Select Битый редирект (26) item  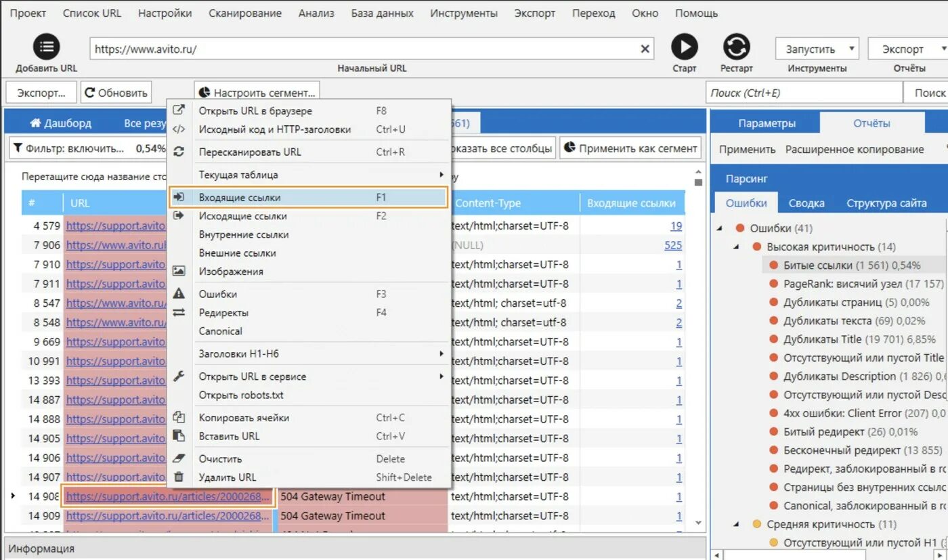(x=850, y=431)
